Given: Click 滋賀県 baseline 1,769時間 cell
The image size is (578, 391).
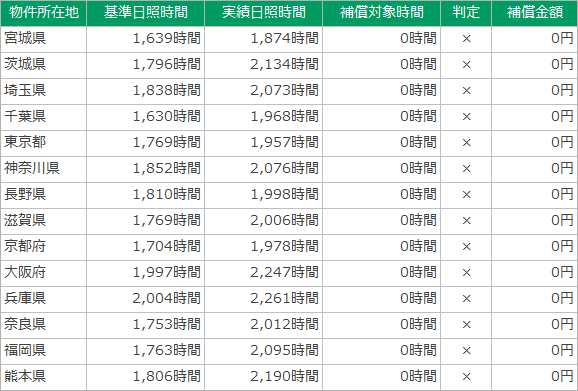Looking at the screenshot, I should click(x=146, y=221).
